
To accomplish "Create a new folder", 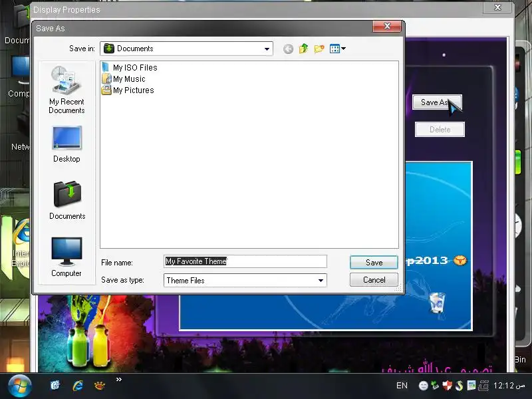I will point(319,49).
